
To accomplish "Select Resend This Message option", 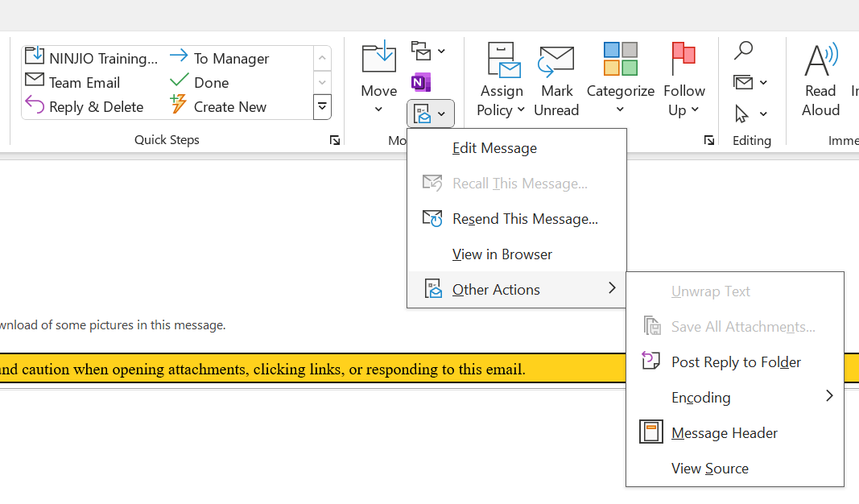I will [x=524, y=219].
